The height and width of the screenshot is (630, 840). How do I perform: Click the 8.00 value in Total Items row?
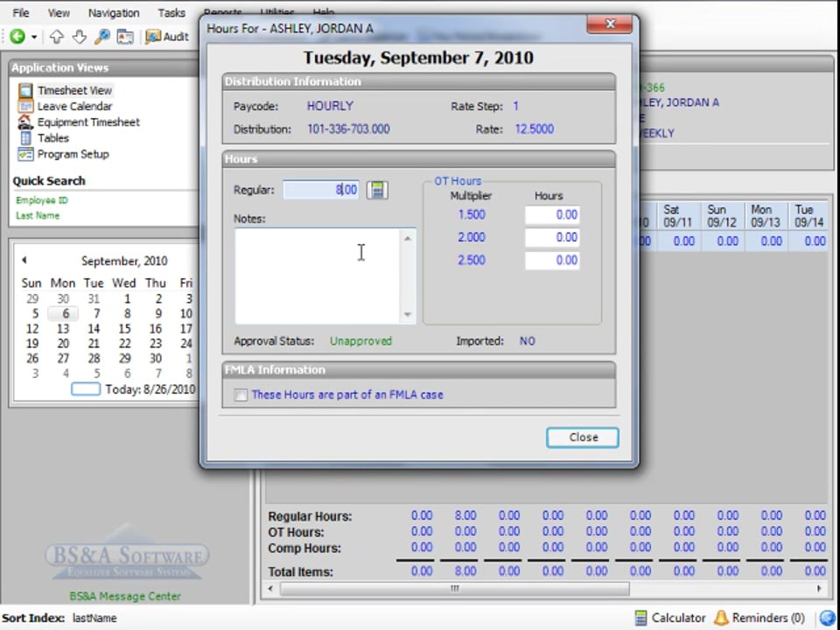[x=465, y=571]
